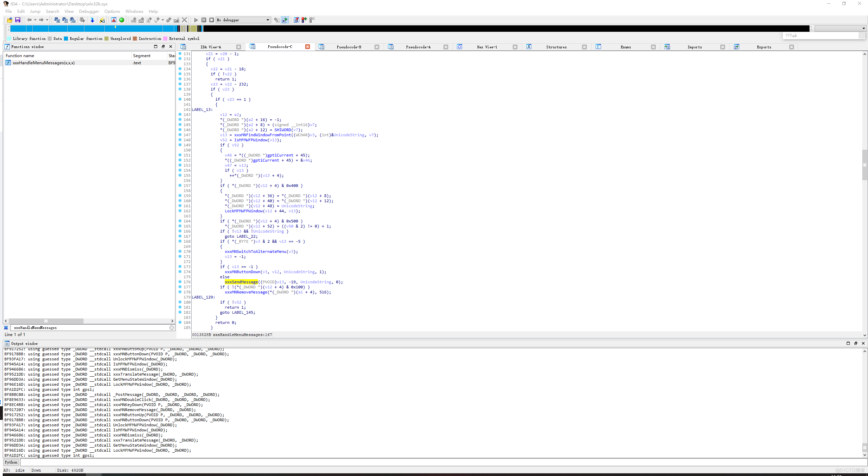Switch to the Imports tab
This screenshot has width=868, height=476.
(x=694, y=47)
